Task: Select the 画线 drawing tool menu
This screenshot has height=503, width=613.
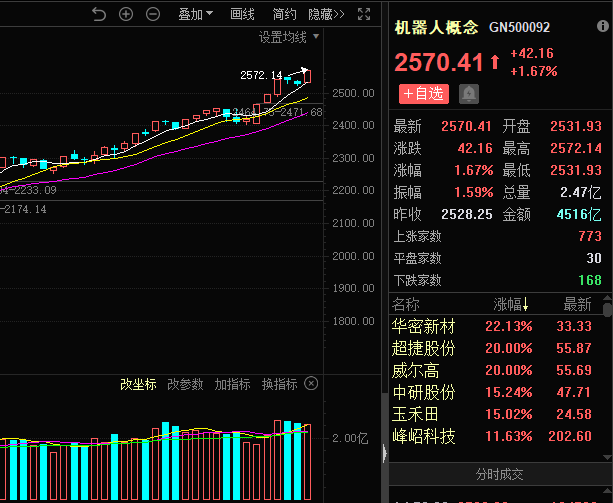Action: tap(242, 14)
